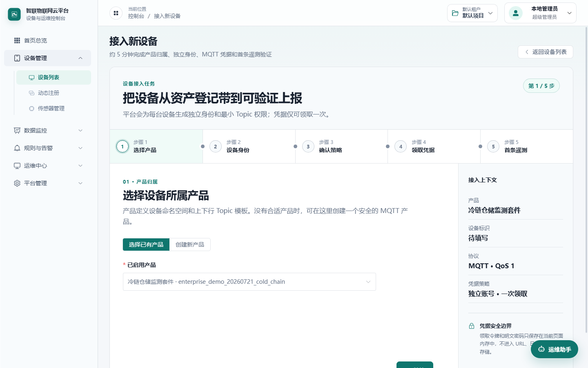Image resolution: width=588 pixels, height=368 pixels.
Task: Open 设备列表 in sidebar
Action: coord(53,78)
